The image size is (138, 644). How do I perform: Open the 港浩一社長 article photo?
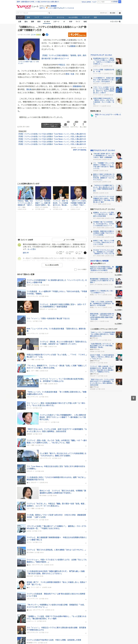pos(29,49)
